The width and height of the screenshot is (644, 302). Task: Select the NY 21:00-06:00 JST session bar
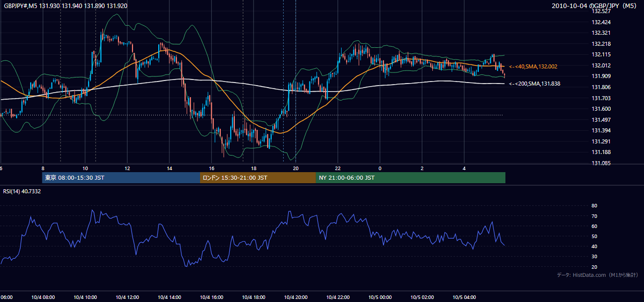411,178
